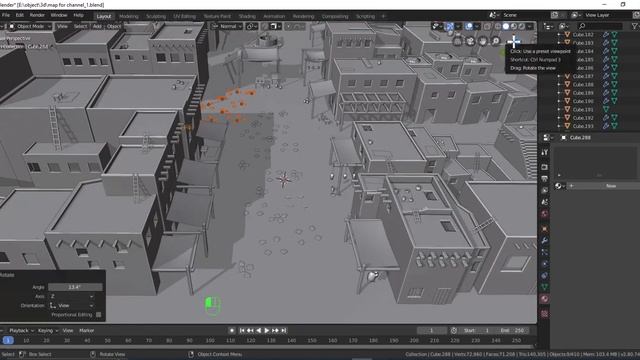
Task: Open the snapping options dropdown
Action: click(276, 26)
